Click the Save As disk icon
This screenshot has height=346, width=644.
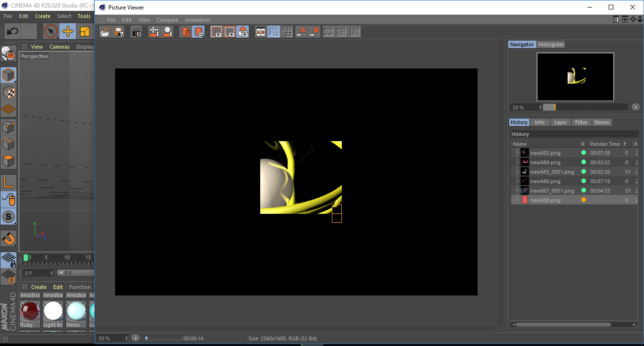coord(119,32)
